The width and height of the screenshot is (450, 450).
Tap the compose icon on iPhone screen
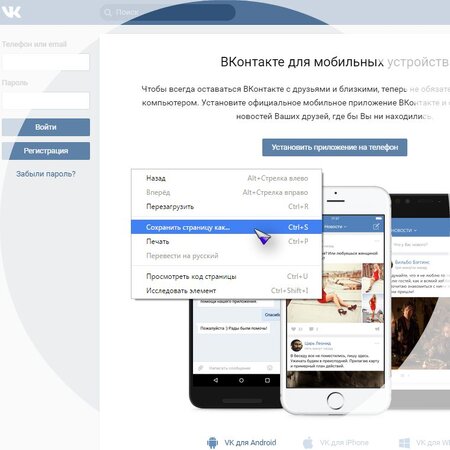coord(376,227)
